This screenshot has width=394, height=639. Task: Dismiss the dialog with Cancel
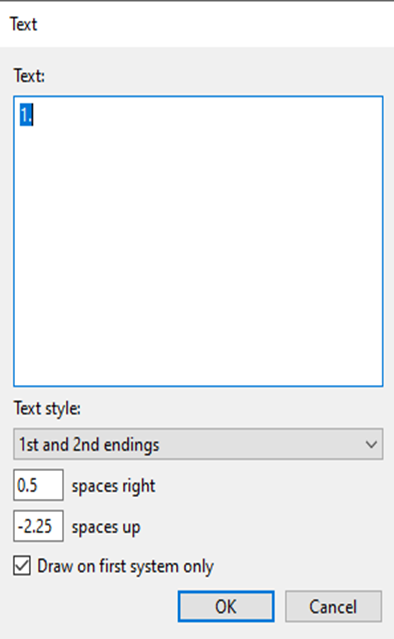point(333,606)
